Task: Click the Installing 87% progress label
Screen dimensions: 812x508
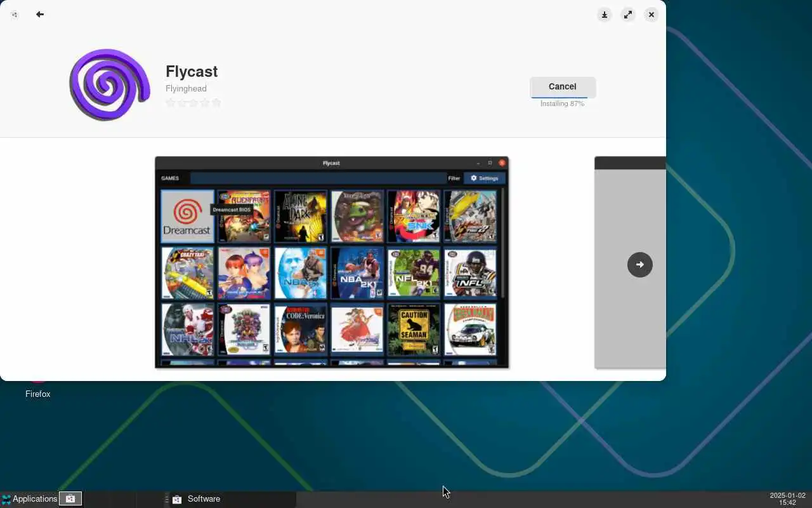Action: [x=562, y=104]
